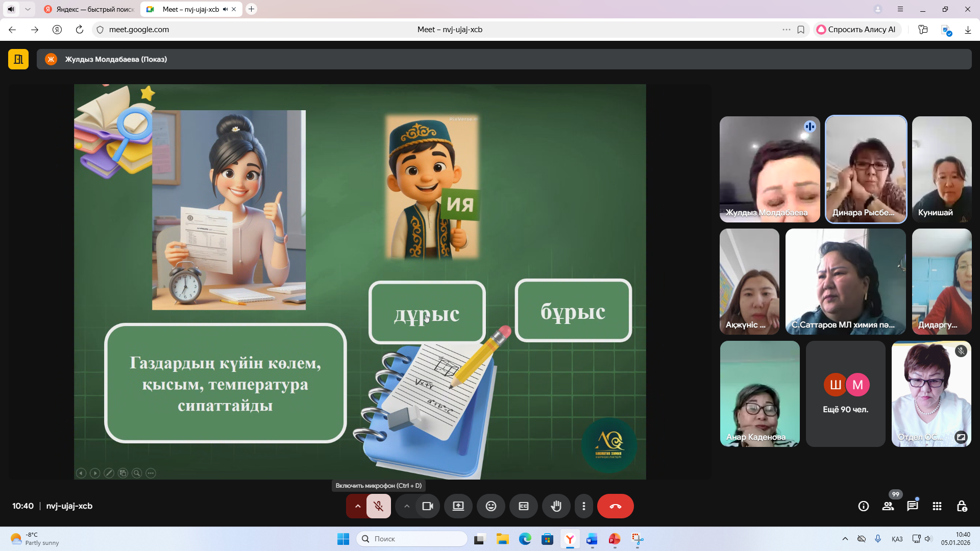Turn on closed captions

coord(523,506)
